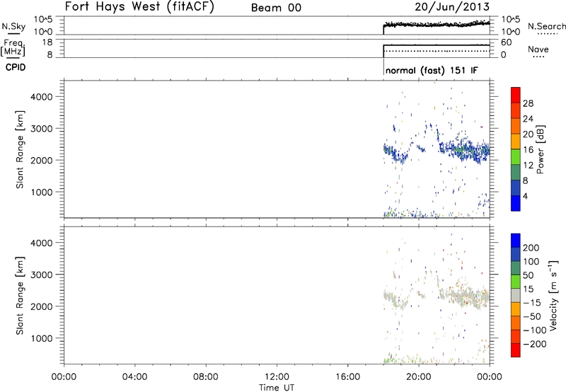Image resolution: width=566 pixels, height=392 pixels.
Task: Click the bright blue Power swatch below 4
Action: click(x=516, y=203)
